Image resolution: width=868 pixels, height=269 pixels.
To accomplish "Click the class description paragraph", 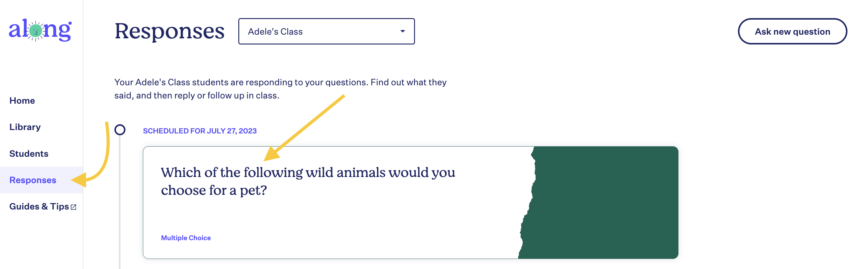I will pos(280,89).
